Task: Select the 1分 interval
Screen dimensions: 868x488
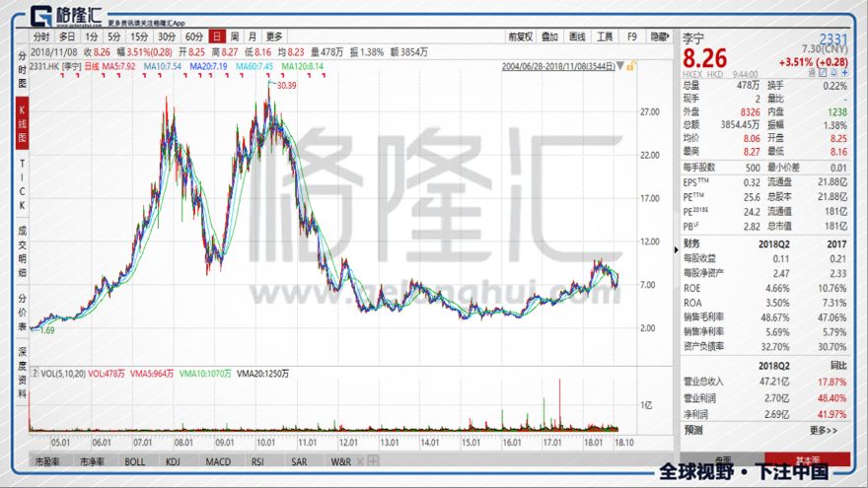Action: pos(92,36)
